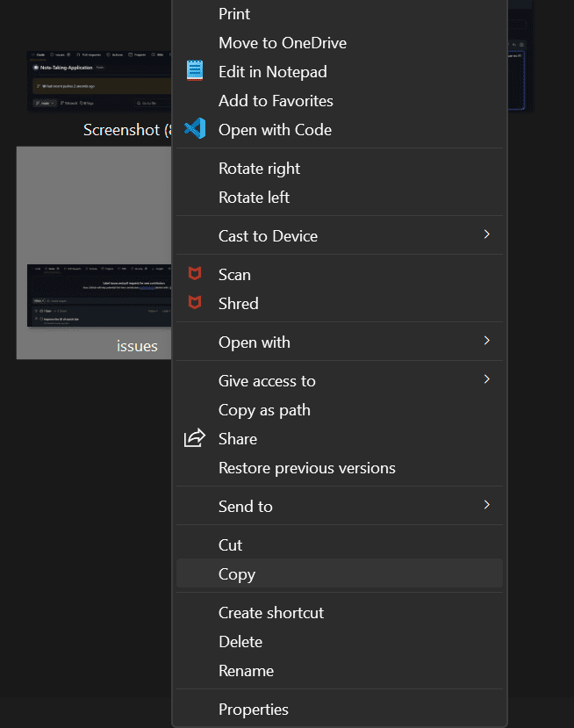
Task: Click the Notepad icon beside Edit in Notepad
Action: 195,71
